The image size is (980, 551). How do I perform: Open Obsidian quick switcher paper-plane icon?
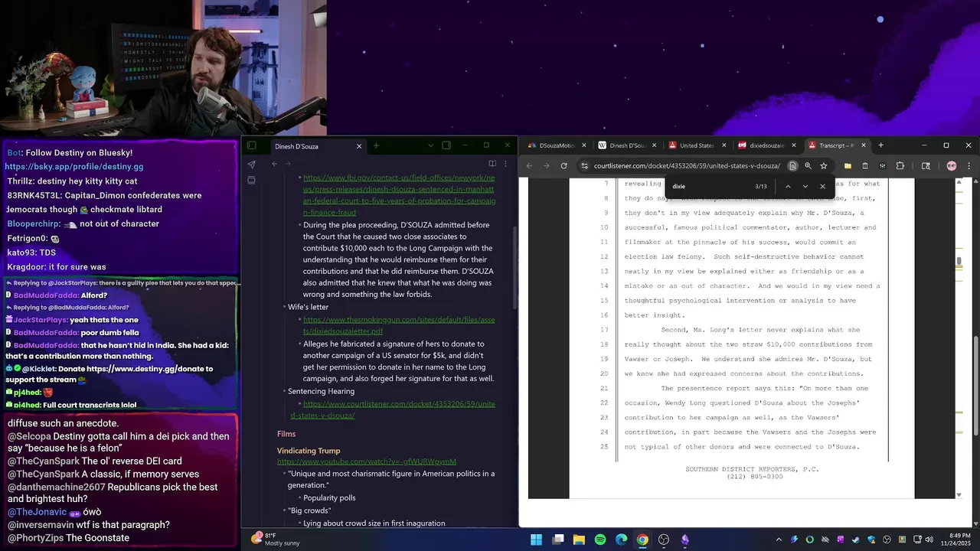tap(251, 164)
